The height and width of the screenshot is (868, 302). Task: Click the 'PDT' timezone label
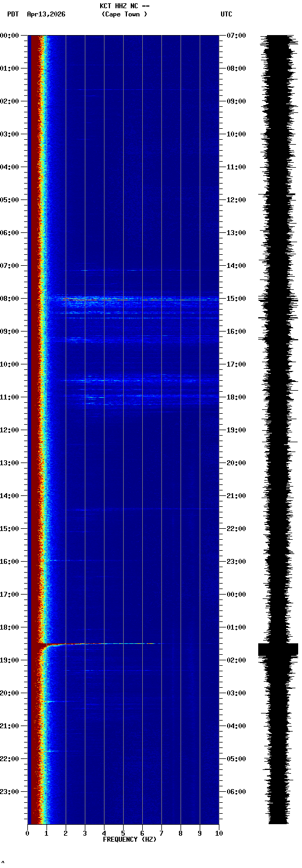(13, 14)
